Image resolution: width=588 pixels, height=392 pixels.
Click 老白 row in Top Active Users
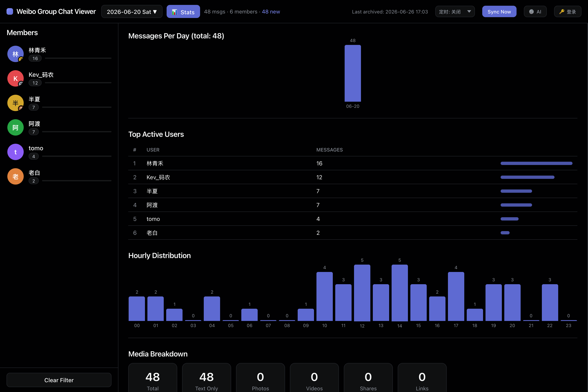(x=353, y=233)
